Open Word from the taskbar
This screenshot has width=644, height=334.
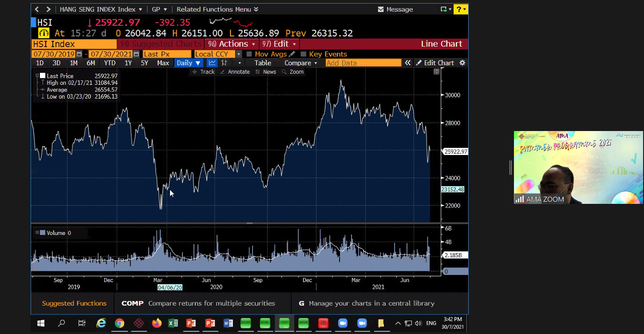click(x=228, y=323)
